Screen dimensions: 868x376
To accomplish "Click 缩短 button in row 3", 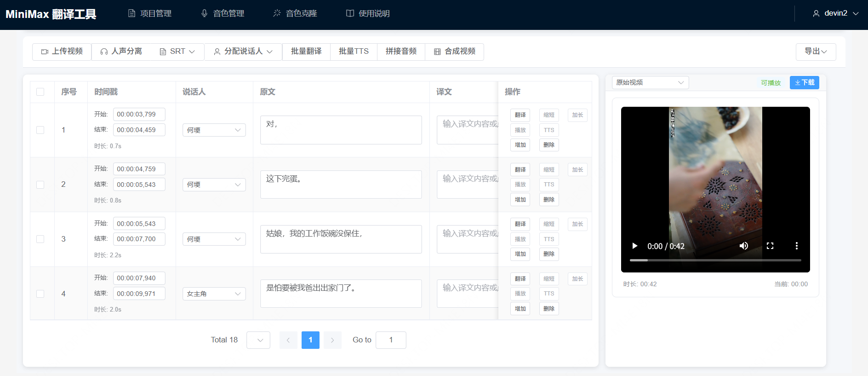I will click(x=549, y=224).
